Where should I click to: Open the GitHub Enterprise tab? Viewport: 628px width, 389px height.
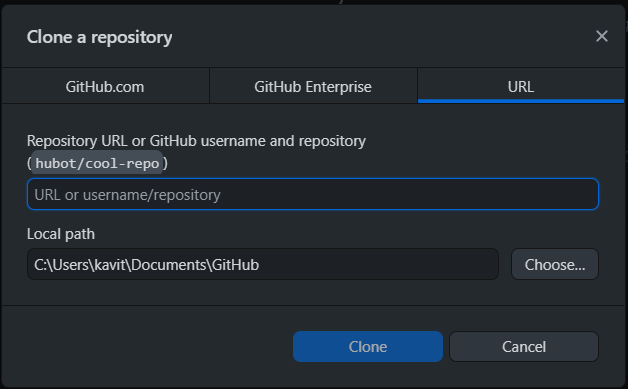point(313,86)
